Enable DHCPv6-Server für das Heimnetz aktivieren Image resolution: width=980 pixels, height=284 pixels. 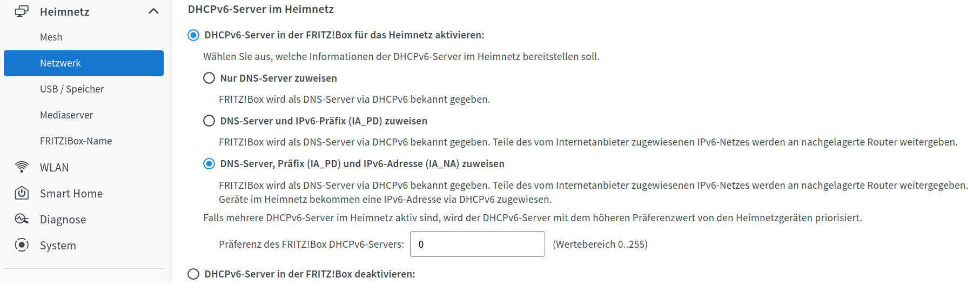(x=193, y=35)
